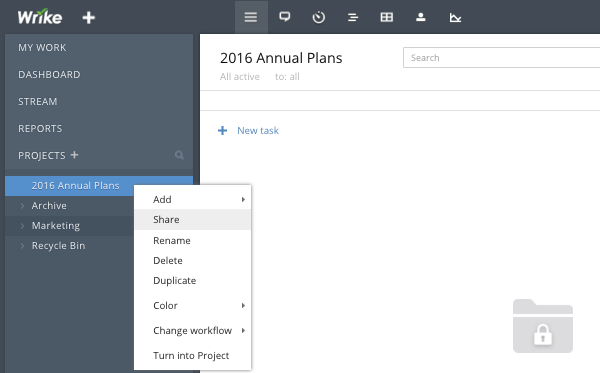
Task: Go to MY WORK
Action: pos(42,47)
